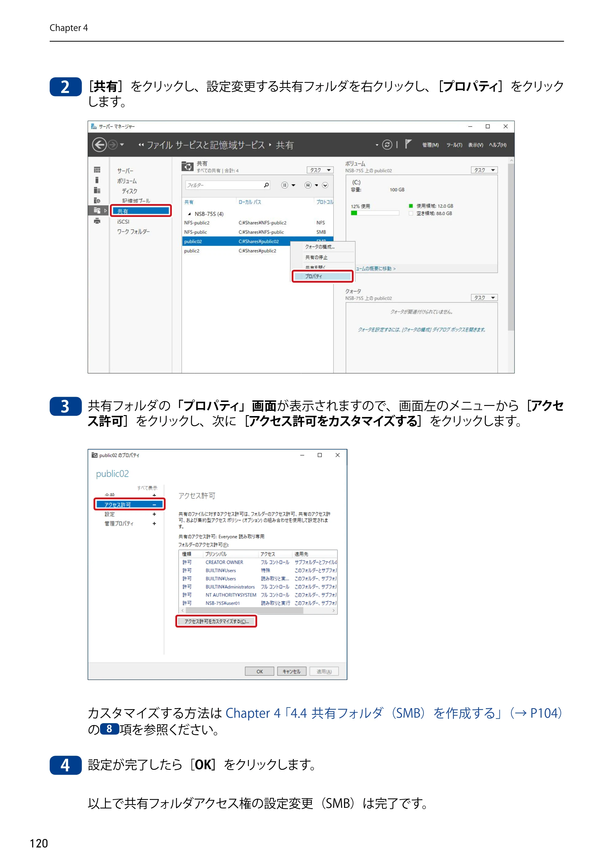Open the 表示(V) menu

pyautogui.click(x=476, y=145)
